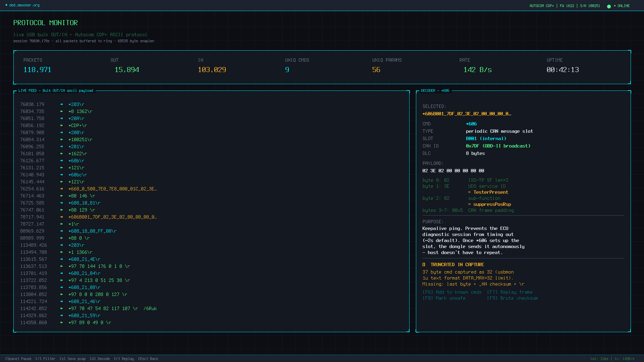The height and width of the screenshot is (362, 644).
Task: Click the outbound arrow icon on *203\r packet
Action: coord(61,104)
